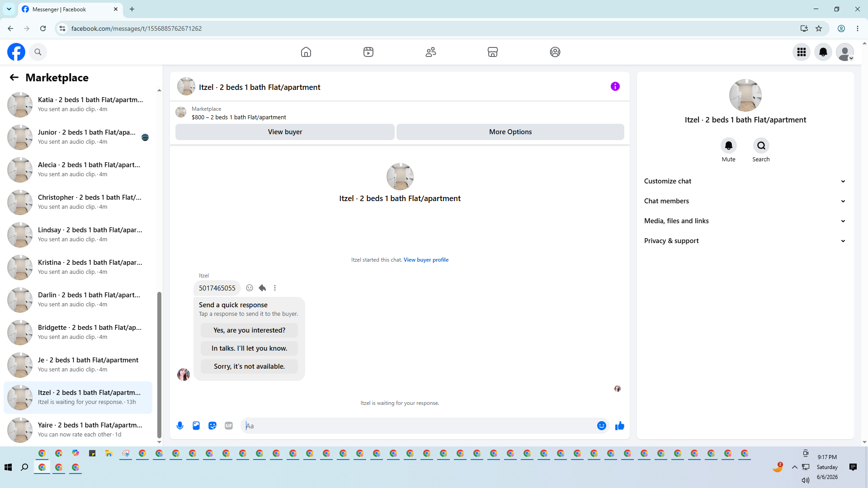Choose a GIF with the GIF icon
The height and width of the screenshot is (488, 868).
point(229,426)
